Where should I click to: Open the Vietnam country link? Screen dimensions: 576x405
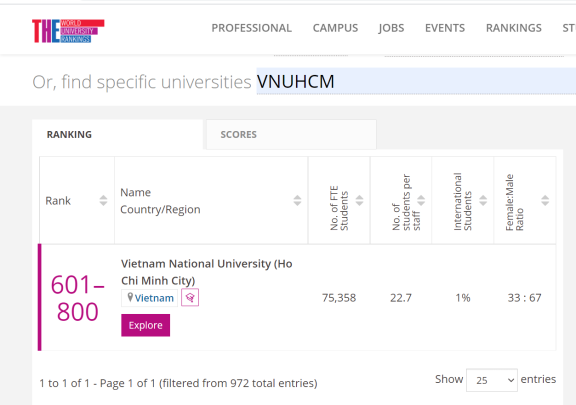(154, 298)
